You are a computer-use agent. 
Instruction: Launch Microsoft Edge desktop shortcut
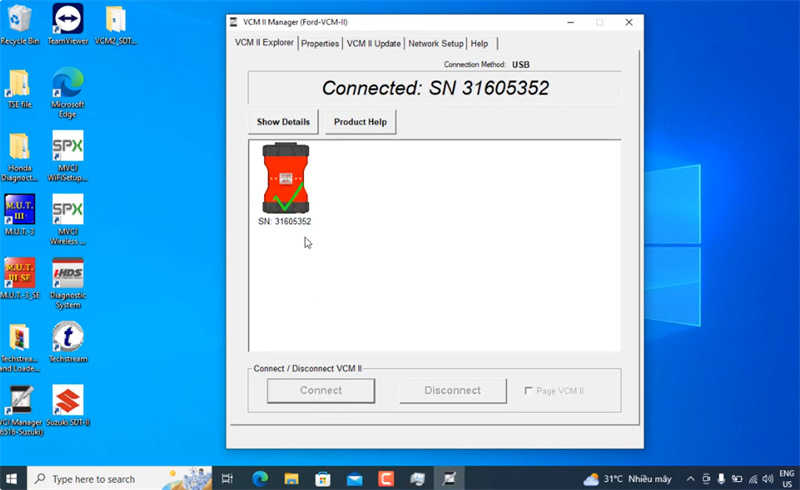point(67,93)
